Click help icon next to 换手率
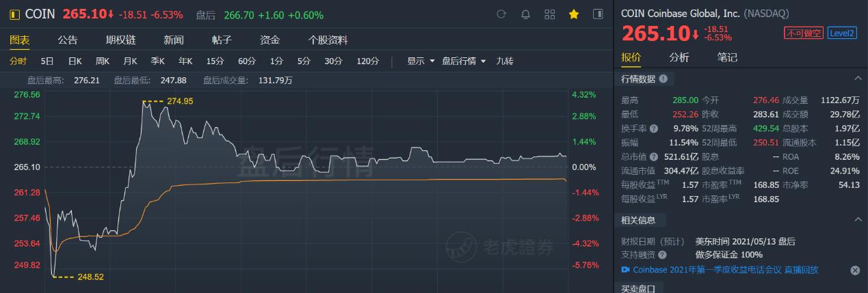Screen dimensions: 868x293 pyautogui.click(x=654, y=128)
